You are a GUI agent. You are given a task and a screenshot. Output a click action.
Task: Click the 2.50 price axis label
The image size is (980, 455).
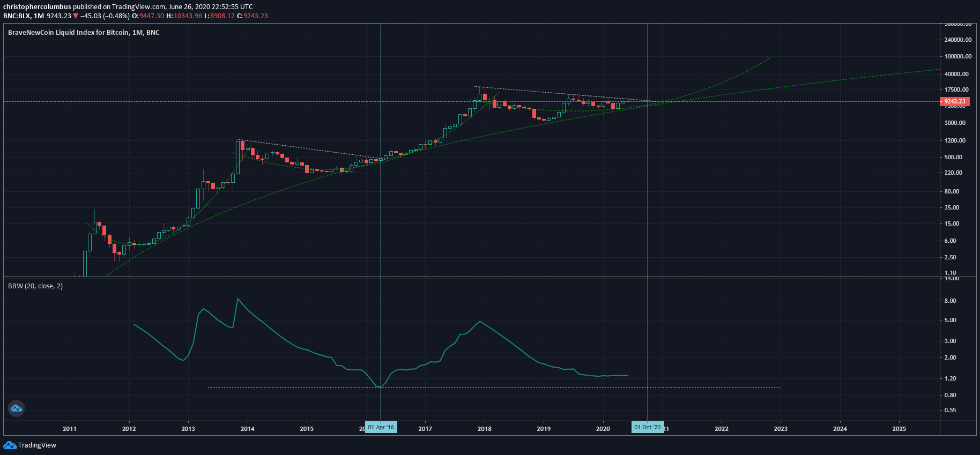coord(951,257)
